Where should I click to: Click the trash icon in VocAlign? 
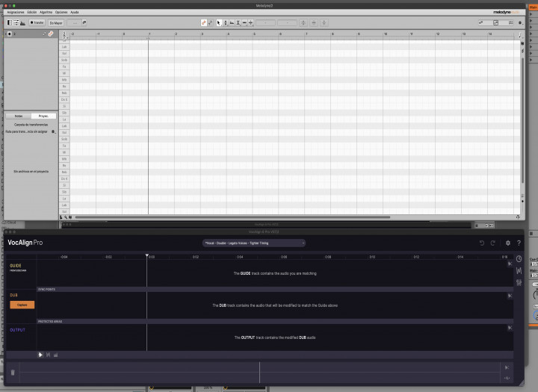13,371
